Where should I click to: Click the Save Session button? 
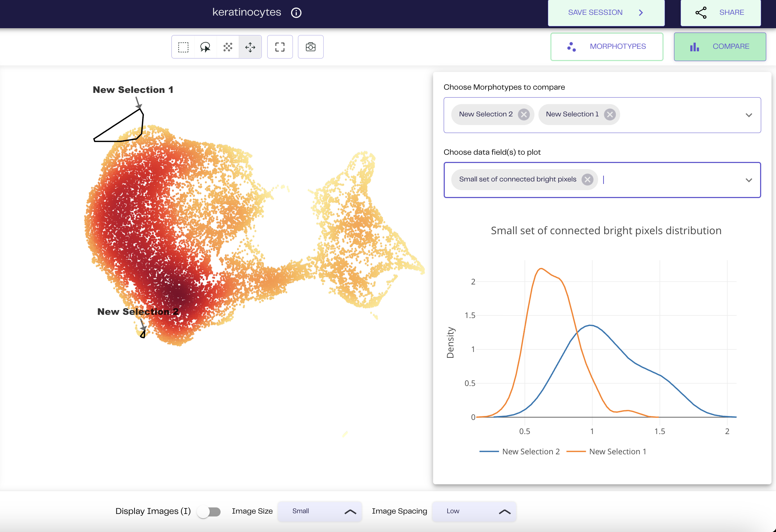pyautogui.click(x=606, y=13)
